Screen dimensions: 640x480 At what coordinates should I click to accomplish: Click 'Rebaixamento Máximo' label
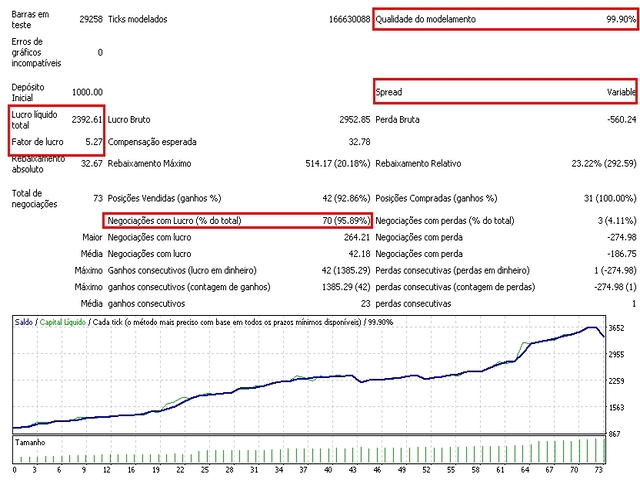149,164
